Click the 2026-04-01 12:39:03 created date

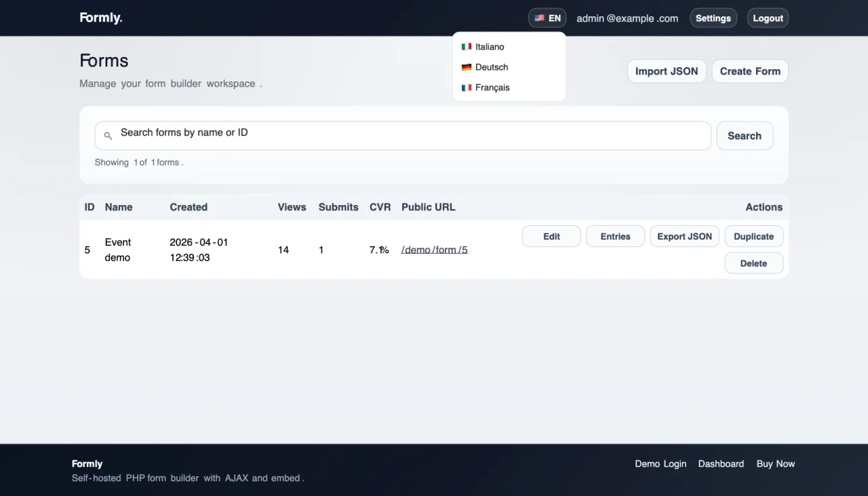click(199, 250)
